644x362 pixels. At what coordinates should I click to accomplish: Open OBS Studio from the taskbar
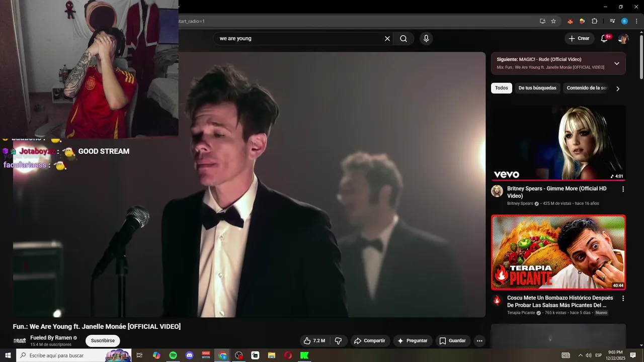(239, 355)
